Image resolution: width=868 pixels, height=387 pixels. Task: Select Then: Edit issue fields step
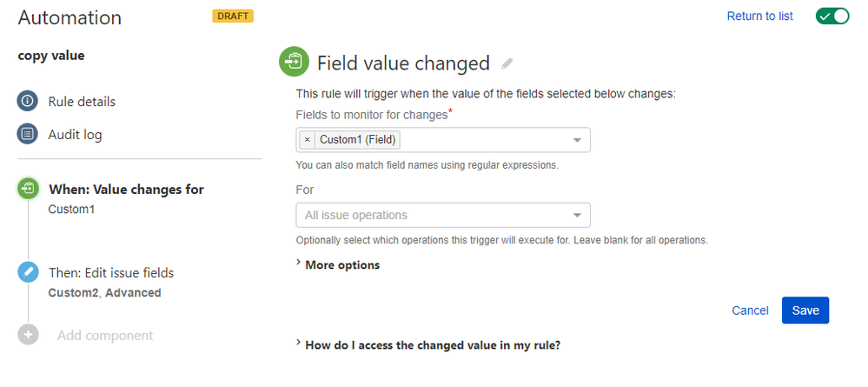(111, 273)
